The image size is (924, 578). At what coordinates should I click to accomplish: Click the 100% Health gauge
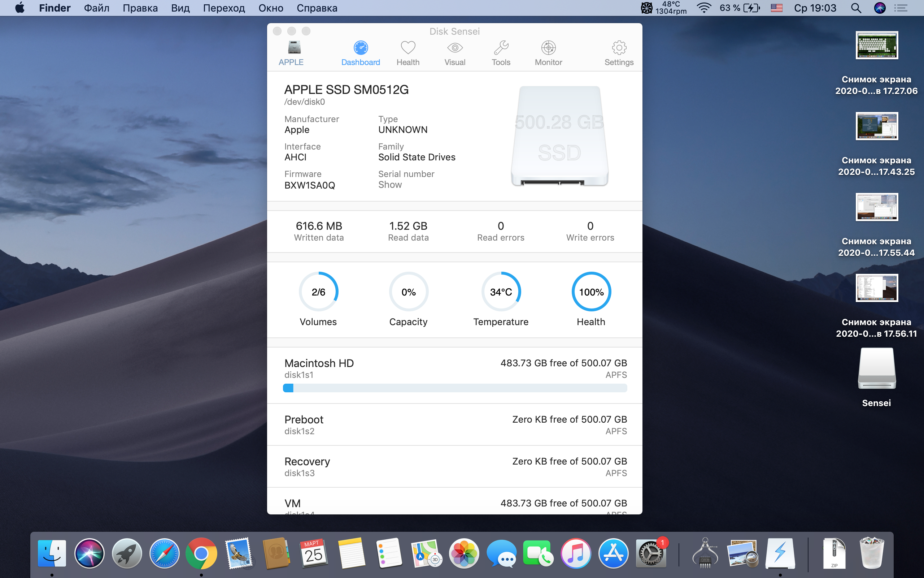[x=591, y=292]
